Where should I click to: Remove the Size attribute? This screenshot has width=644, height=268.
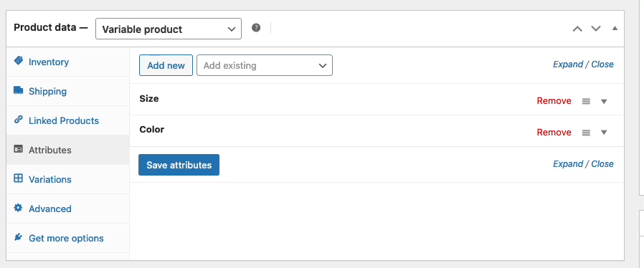[x=554, y=101]
